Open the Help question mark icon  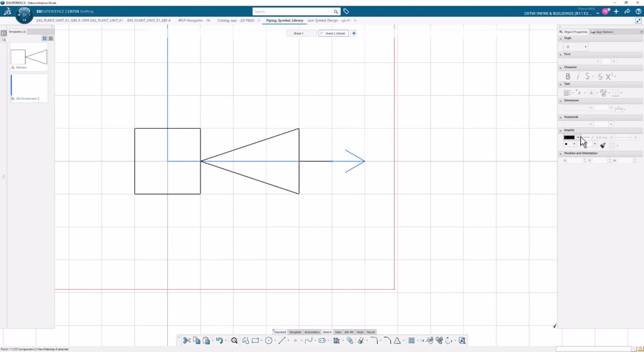tap(638, 11)
